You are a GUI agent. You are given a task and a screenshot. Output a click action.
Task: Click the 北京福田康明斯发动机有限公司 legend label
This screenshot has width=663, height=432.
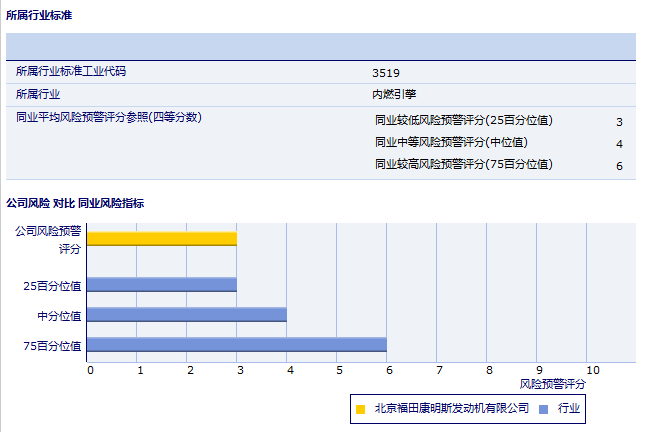(x=451, y=408)
